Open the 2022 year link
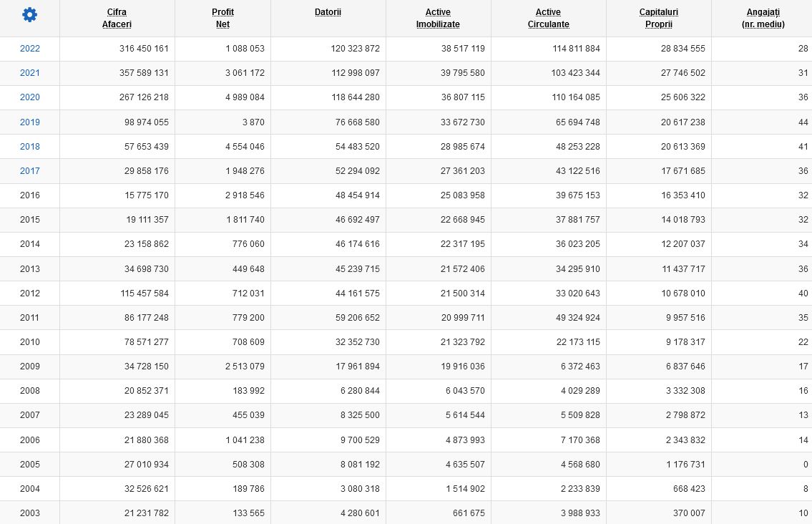The height and width of the screenshot is (524, 812). coord(29,49)
